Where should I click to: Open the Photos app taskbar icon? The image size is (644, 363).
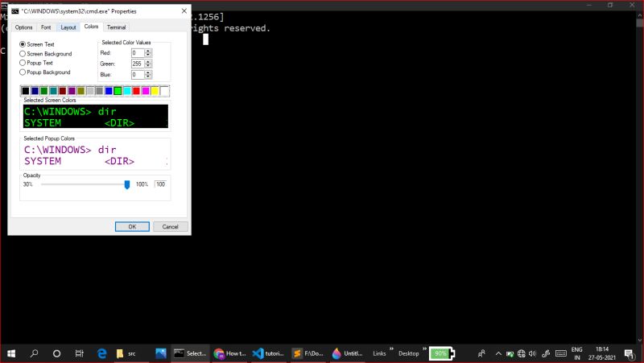click(x=160, y=353)
